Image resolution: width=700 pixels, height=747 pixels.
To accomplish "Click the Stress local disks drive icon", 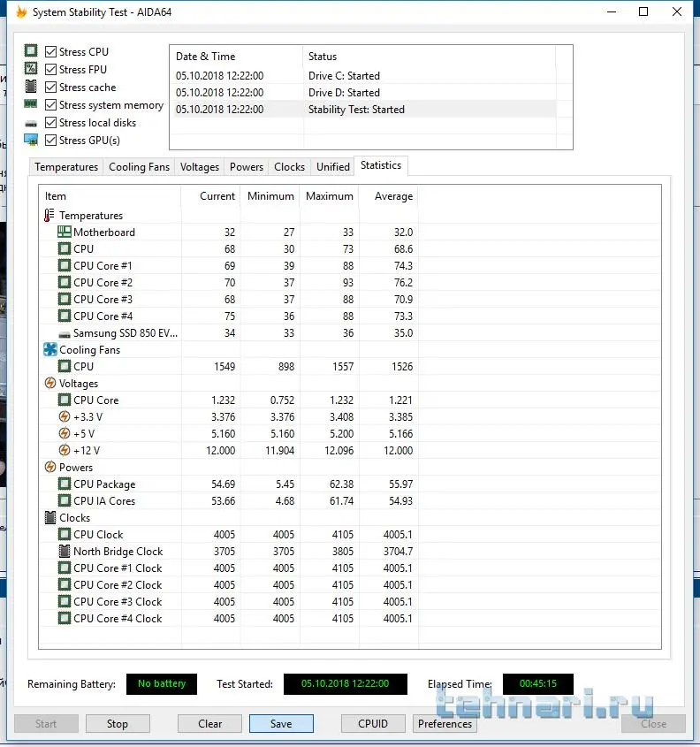I will [31, 124].
